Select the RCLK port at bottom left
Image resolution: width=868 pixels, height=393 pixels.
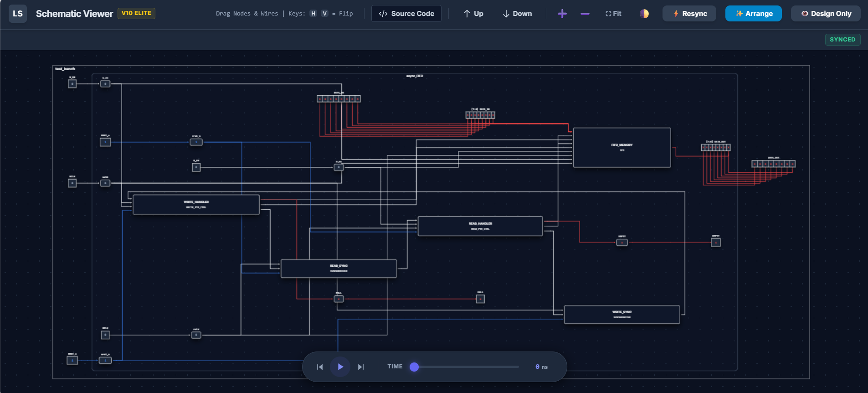(x=105, y=335)
